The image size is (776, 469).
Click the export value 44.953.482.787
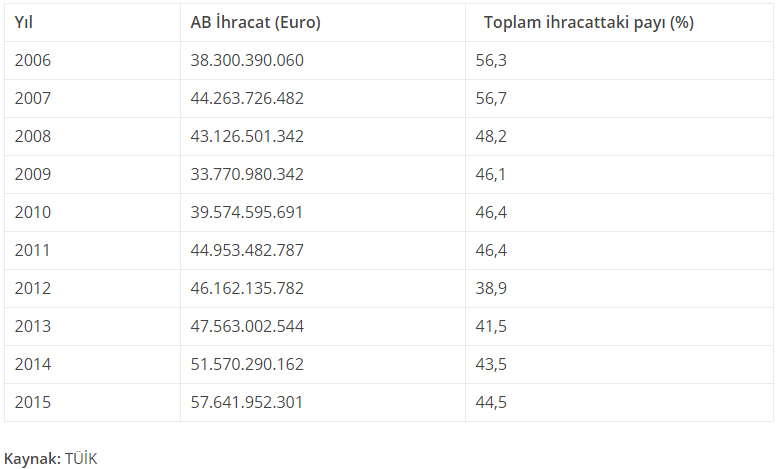(x=247, y=250)
